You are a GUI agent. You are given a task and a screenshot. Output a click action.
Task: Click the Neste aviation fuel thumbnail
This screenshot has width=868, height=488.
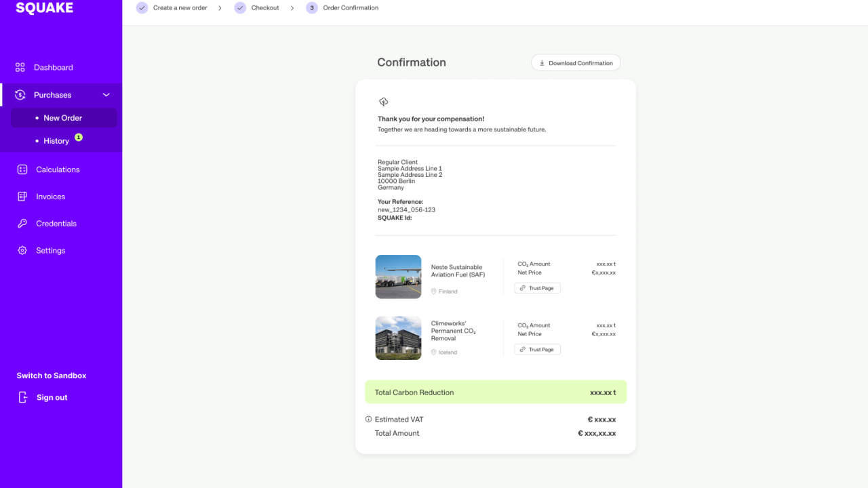tap(398, 277)
